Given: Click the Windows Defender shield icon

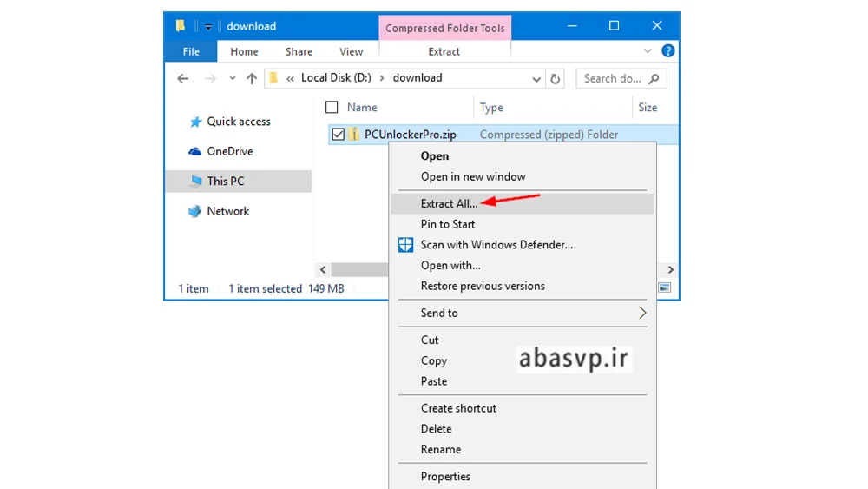Looking at the screenshot, I should tap(405, 245).
